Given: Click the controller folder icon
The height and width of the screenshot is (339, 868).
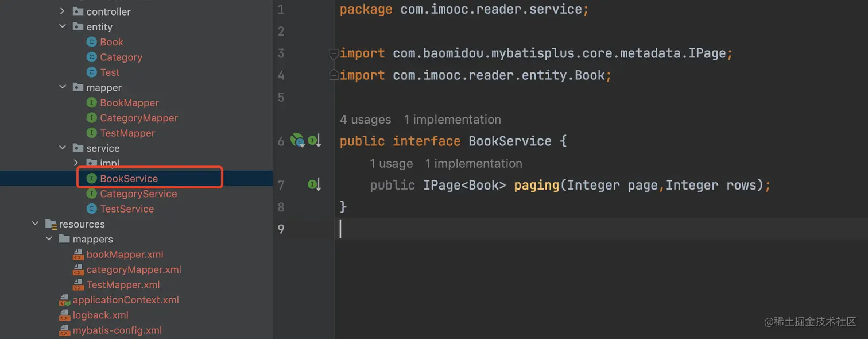Looking at the screenshot, I should 78,11.
